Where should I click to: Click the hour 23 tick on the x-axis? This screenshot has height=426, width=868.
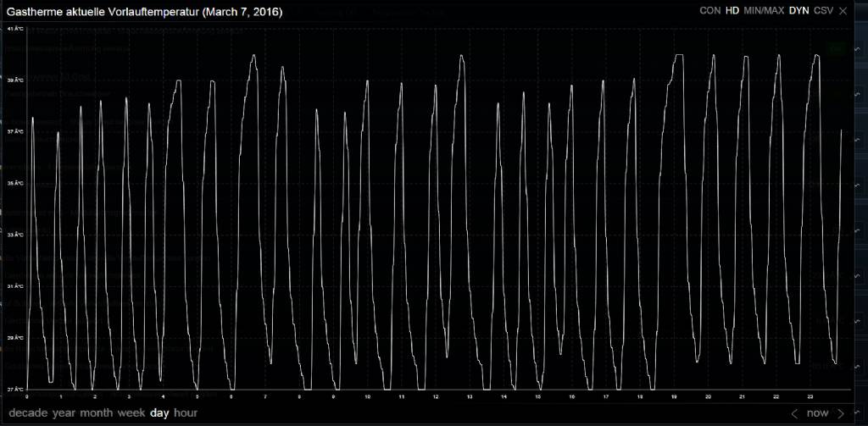point(810,396)
